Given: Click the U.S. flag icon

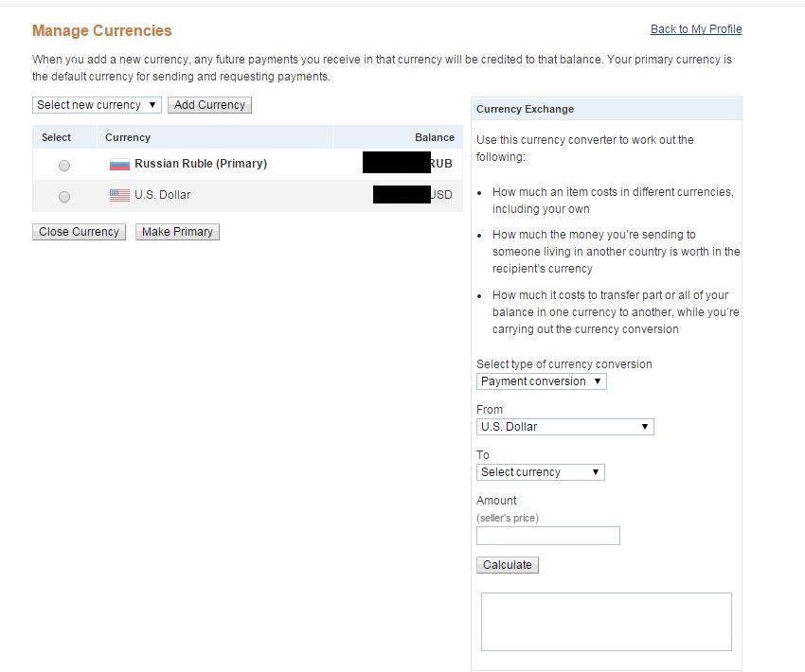Looking at the screenshot, I should click(x=119, y=196).
